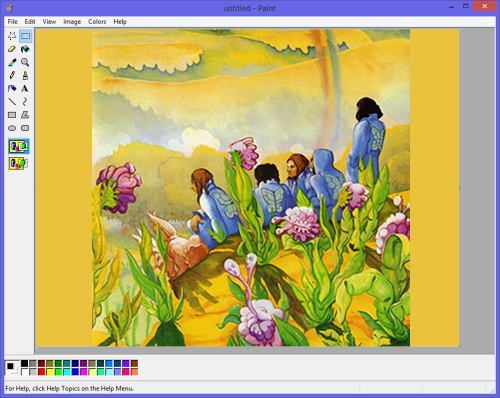Select the Curve tool

25,102
